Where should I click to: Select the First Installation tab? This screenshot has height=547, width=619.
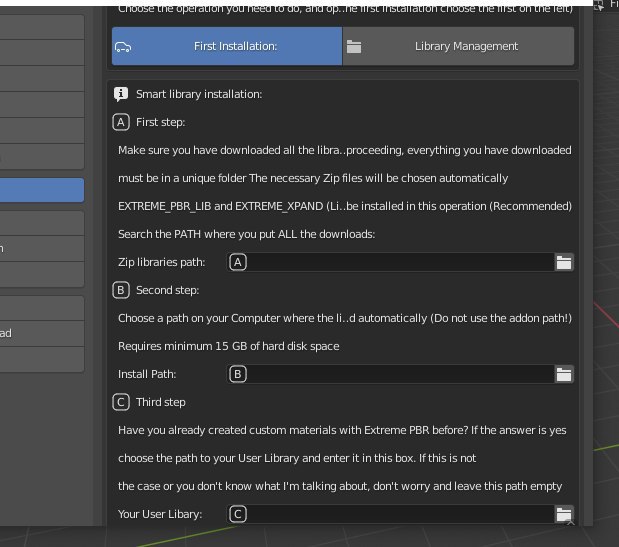coord(227,46)
